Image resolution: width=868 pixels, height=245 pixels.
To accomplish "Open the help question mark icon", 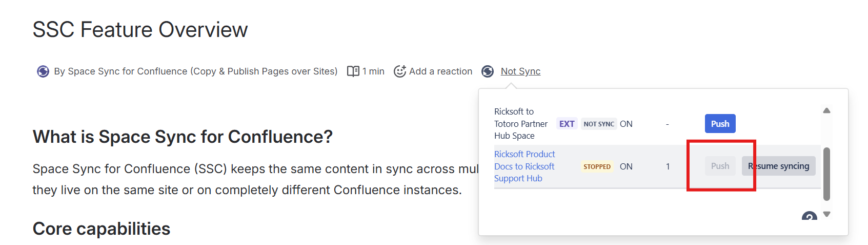I will (809, 216).
